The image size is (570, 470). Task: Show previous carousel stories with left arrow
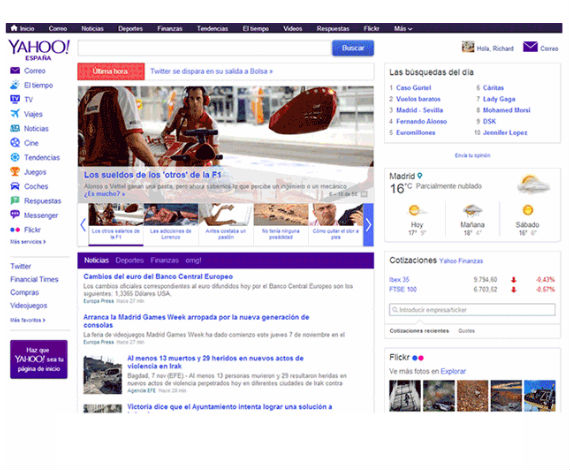coord(83,225)
